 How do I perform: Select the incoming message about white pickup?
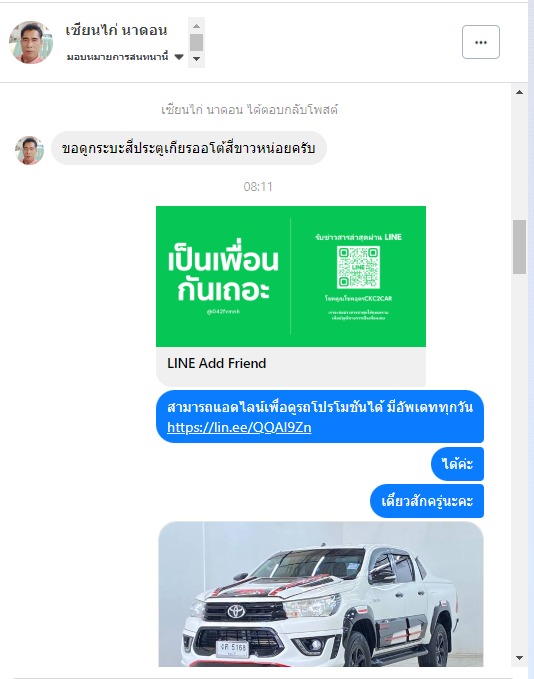[188, 149]
